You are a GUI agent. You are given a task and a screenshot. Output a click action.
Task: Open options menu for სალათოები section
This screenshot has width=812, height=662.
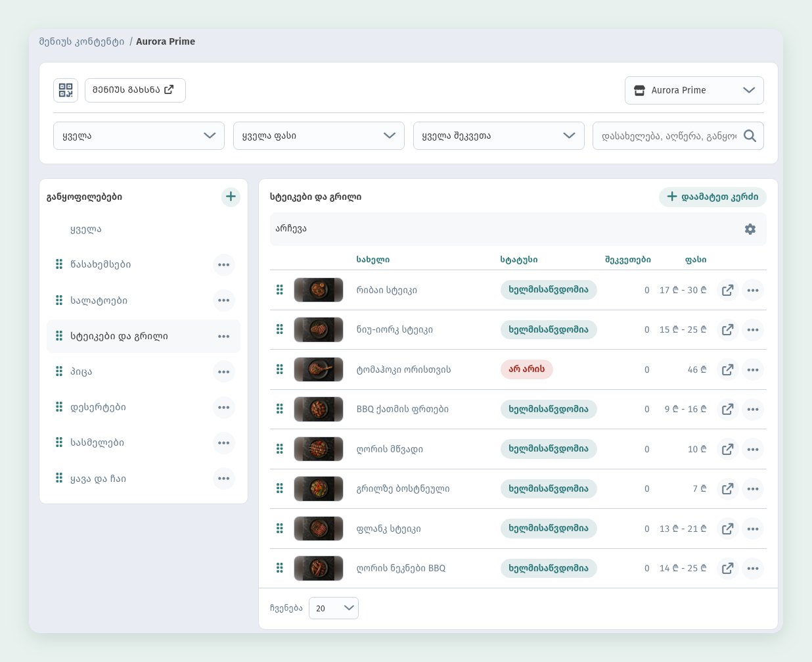(224, 300)
